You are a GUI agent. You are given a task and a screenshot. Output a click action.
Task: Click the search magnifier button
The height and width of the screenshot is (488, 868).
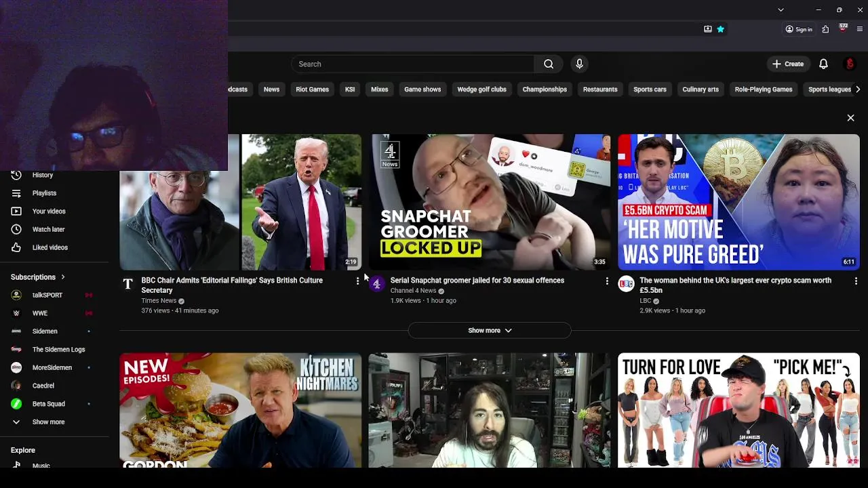(x=549, y=64)
